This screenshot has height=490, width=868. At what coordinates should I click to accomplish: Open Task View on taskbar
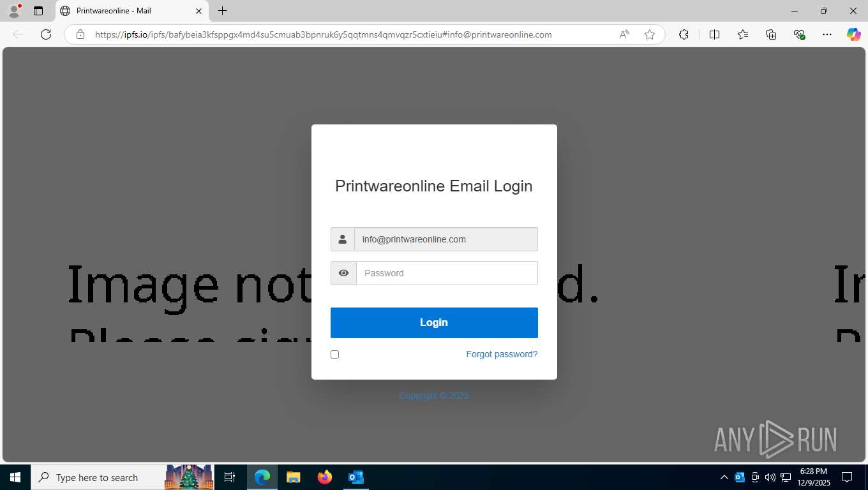[x=230, y=477]
